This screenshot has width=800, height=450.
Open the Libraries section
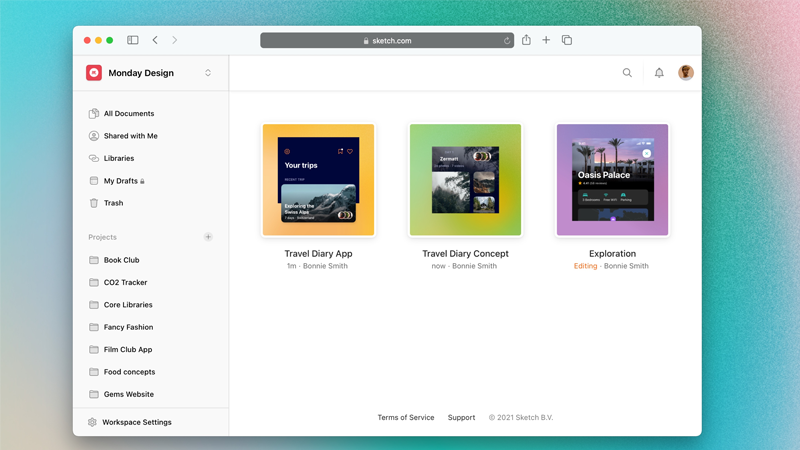tap(118, 158)
